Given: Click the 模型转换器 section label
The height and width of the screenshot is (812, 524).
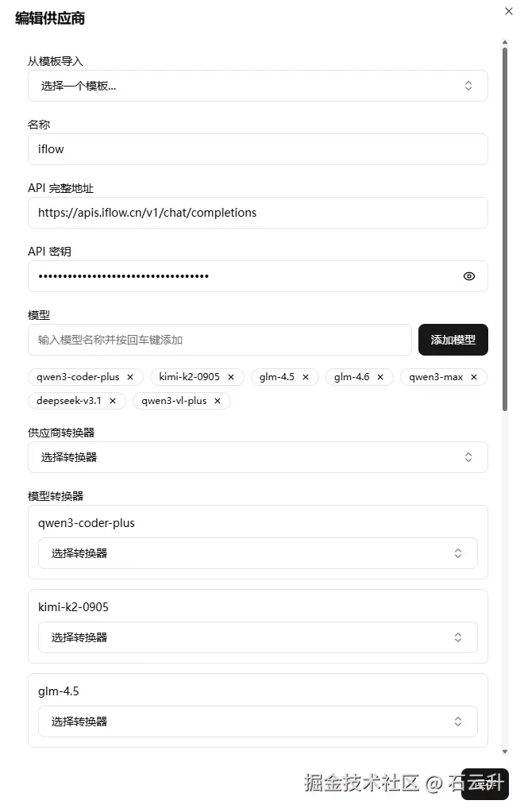Looking at the screenshot, I should point(56,496).
